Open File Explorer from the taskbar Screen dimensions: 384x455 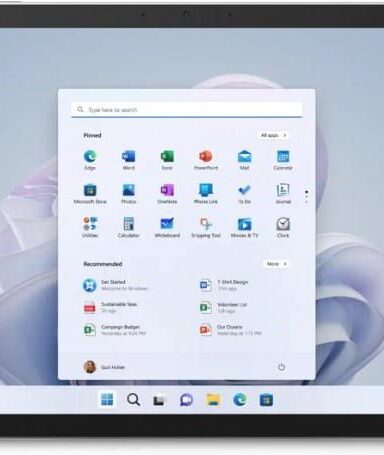[213, 399]
